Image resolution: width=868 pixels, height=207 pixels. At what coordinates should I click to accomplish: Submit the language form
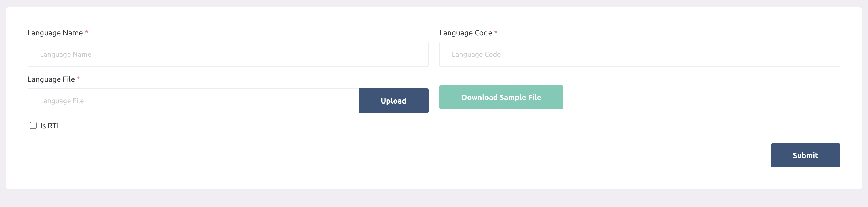tap(805, 155)
